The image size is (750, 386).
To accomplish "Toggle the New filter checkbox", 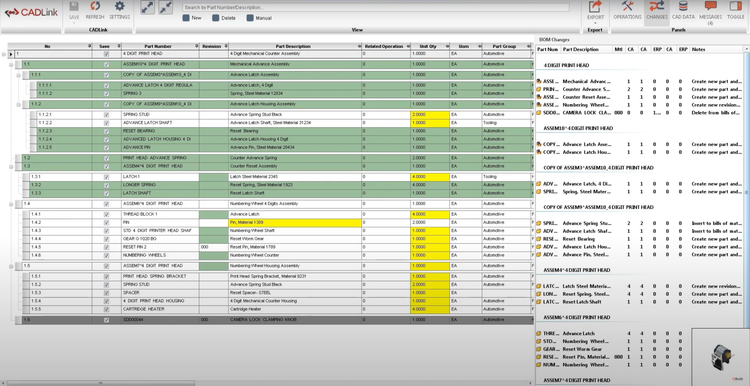I will coord(186,18).
